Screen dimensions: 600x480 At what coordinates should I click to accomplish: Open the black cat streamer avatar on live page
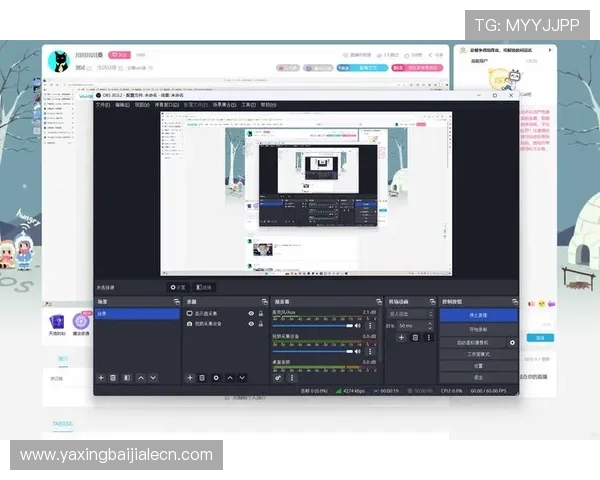[x=59, y=61]
